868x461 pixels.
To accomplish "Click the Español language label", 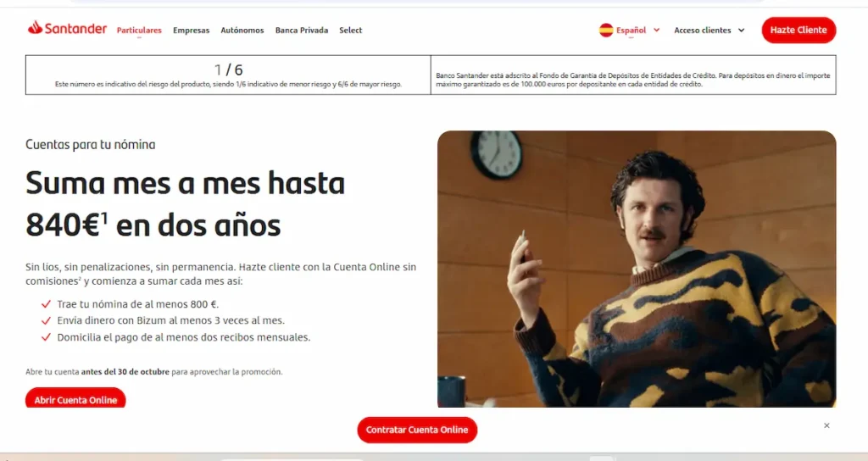I will [631, 31].
